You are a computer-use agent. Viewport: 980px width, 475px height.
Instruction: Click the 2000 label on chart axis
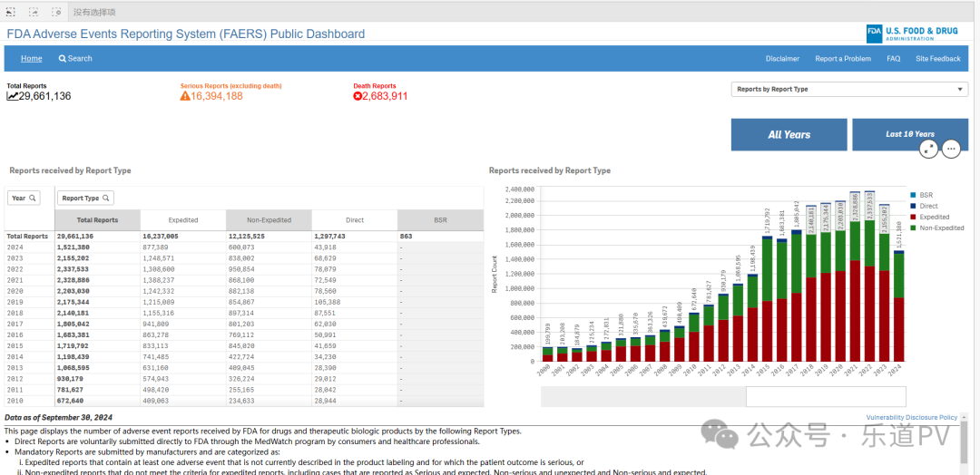[545, 371]
